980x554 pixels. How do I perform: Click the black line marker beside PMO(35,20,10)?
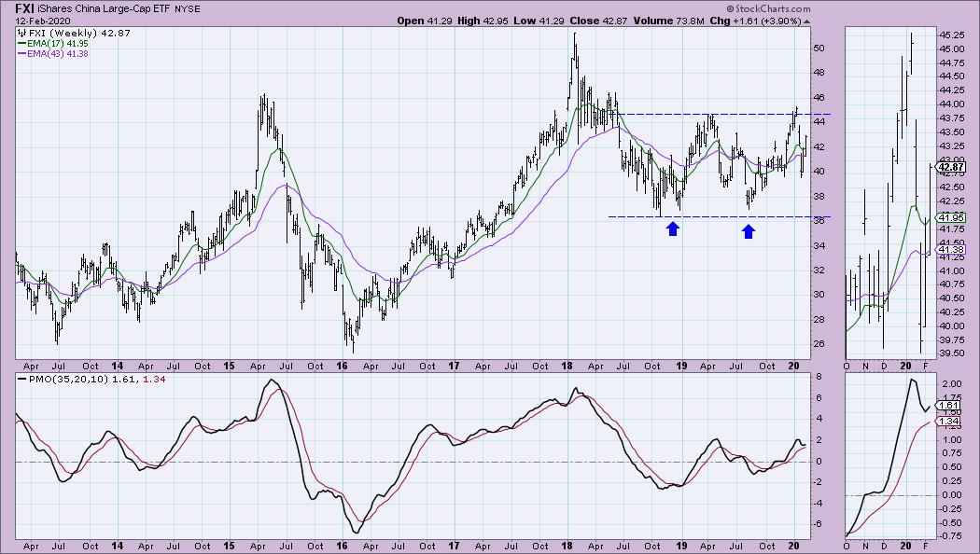(x=21, y=379)
